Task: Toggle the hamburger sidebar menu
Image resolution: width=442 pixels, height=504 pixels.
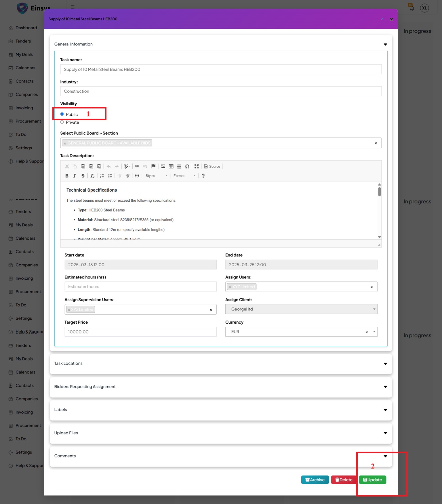Action: (73, 7)
